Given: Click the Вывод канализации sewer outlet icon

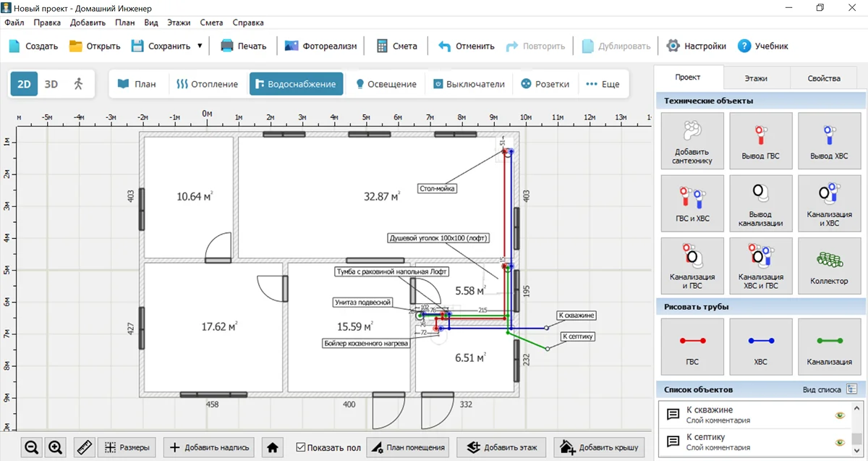Looking at the screenshot, I should (x=760, y=203).
